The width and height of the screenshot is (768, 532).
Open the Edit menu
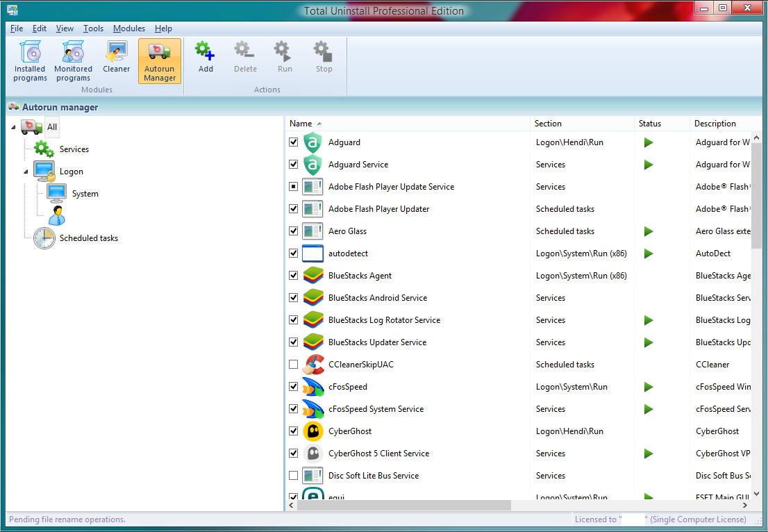(x=39, y=28)
